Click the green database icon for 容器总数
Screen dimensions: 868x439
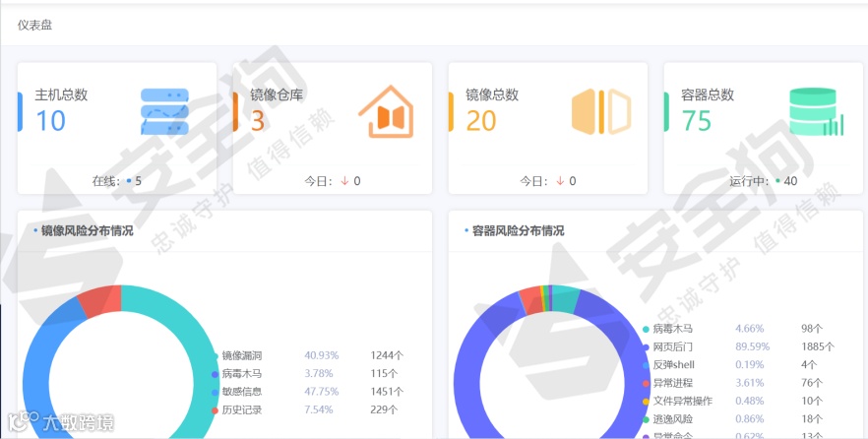(x=817, y=112)
